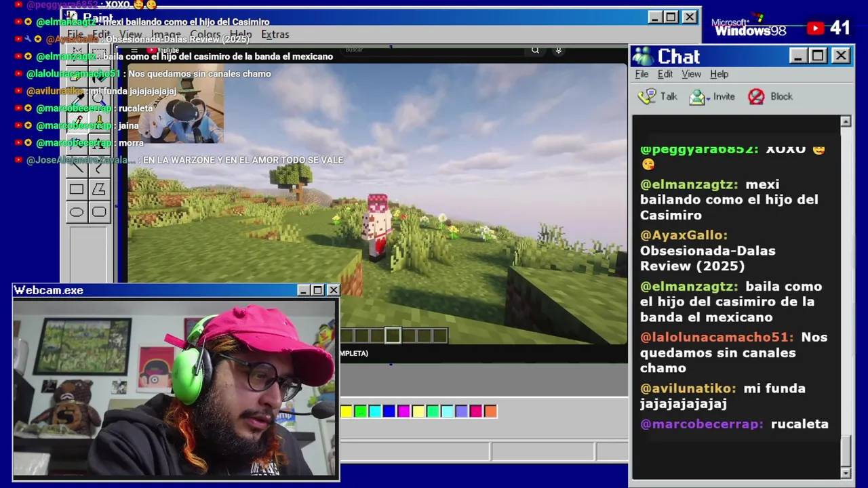
Task: Click the YouTube search box in canvas
Action: tap(434, 50)
